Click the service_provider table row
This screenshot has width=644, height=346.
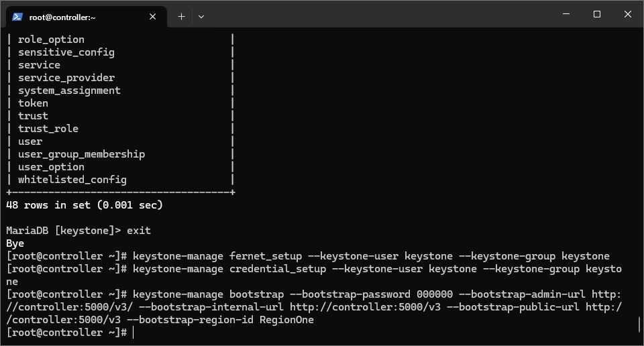(x=120, y=78)
